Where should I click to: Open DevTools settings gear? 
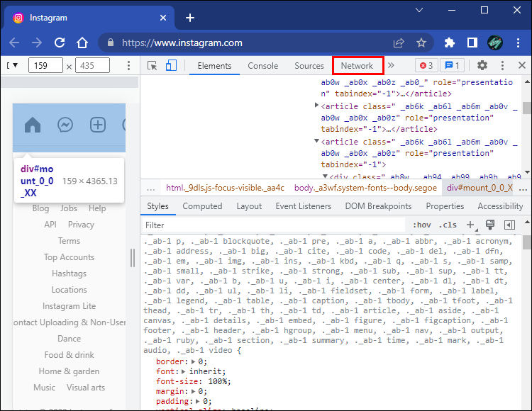tap(482, 66)
